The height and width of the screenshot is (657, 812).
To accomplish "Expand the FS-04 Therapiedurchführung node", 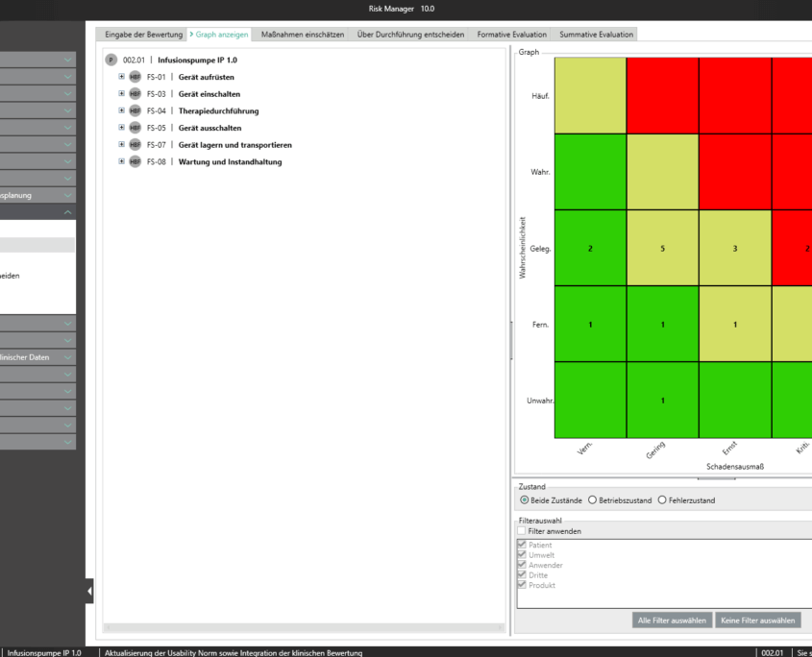I will click(x=121, y=111).
